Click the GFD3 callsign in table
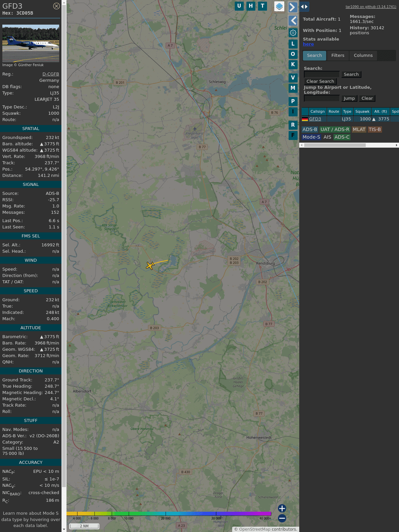The height and width of the screenshot is (532, 399). (315, 119)
